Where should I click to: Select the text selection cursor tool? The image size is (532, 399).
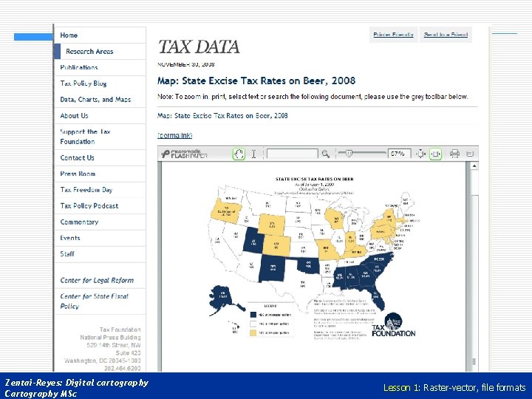click(253, 154)
